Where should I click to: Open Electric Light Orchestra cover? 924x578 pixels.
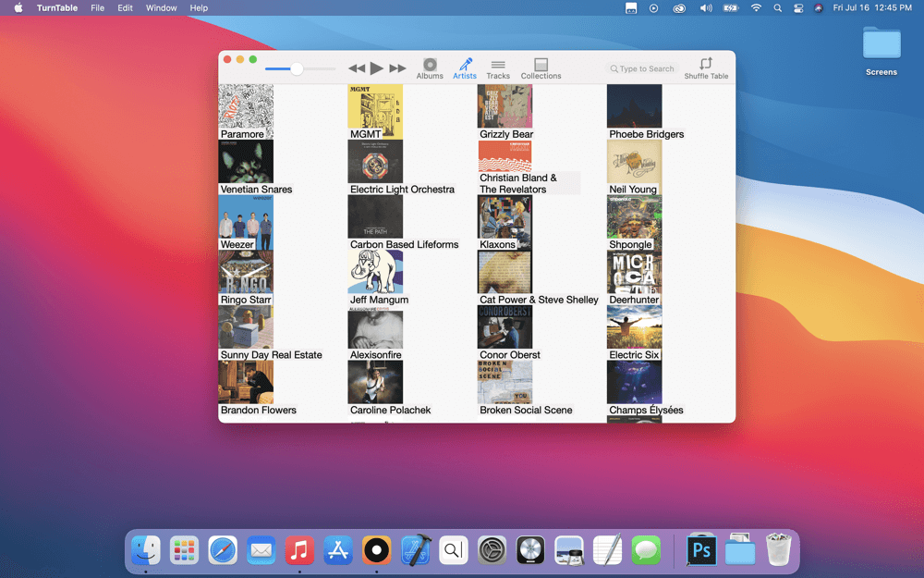[x=375, y=161]
